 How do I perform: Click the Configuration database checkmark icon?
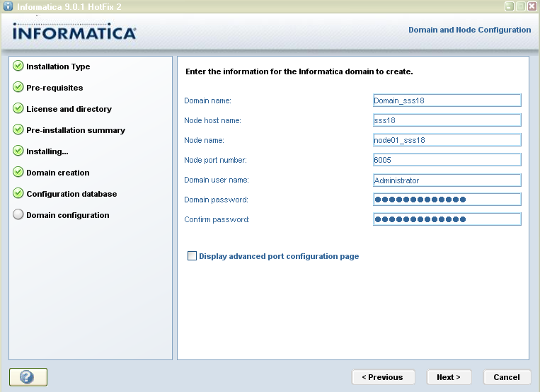18,193
